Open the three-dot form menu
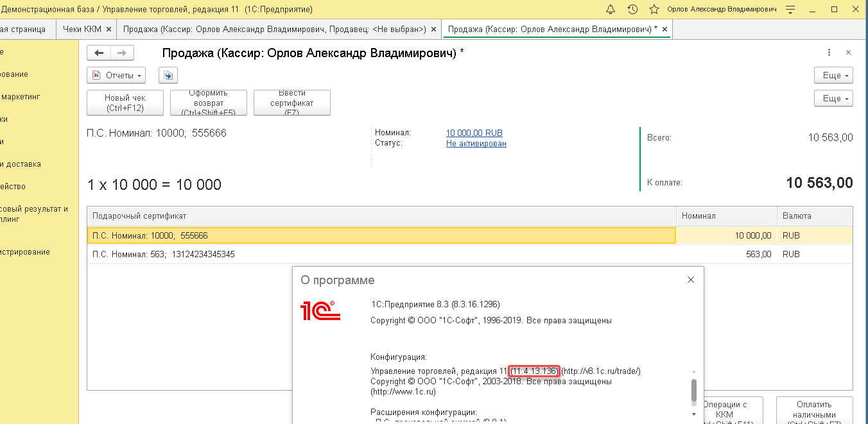 point(829,53)
